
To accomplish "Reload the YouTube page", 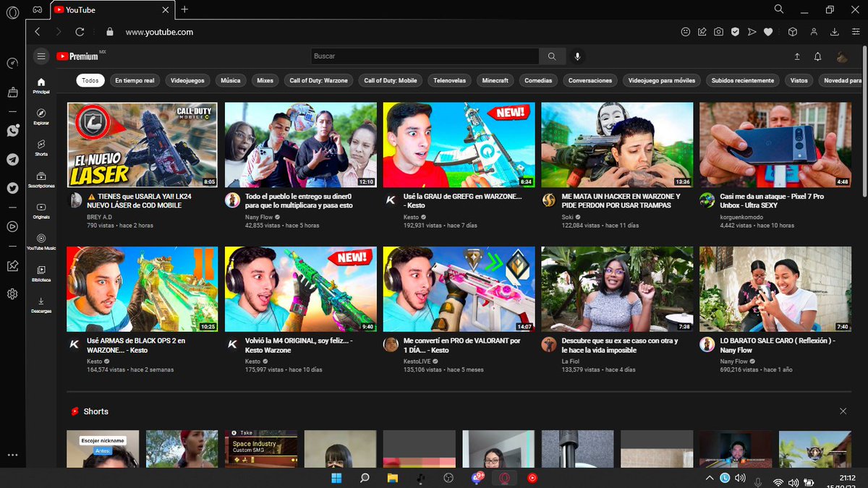I will [80, 32].
